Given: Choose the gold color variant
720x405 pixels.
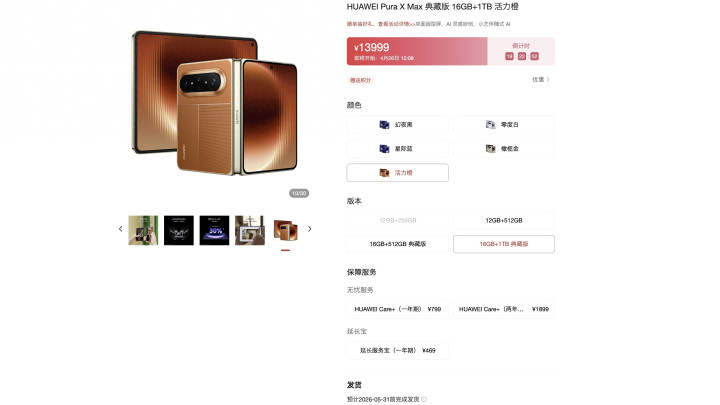Looking at the screenshot, I should pos(504,148).
